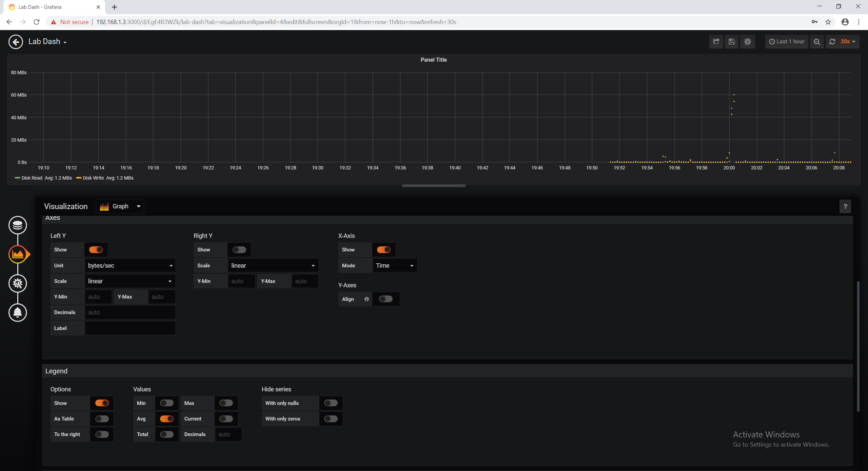868x471 pixels.
Task: Click Left Y Y-Min input field
Action: pos(98,297)
